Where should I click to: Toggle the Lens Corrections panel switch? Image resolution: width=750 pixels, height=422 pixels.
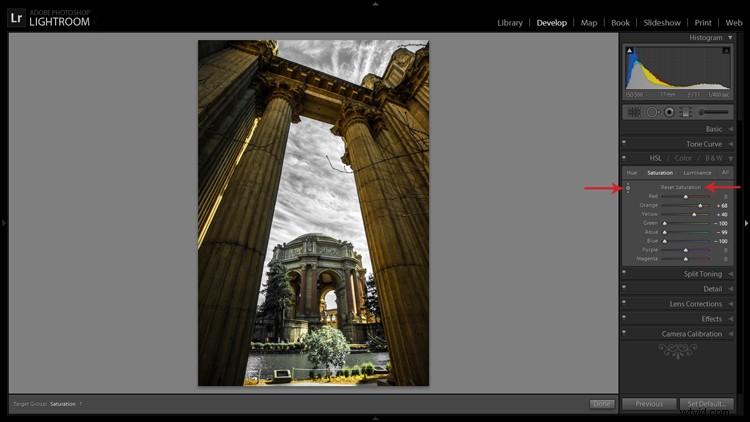pos(624,303)
